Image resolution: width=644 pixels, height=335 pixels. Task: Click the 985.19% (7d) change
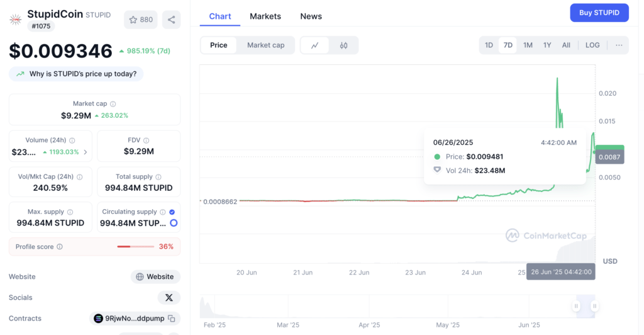coord(145,51)
